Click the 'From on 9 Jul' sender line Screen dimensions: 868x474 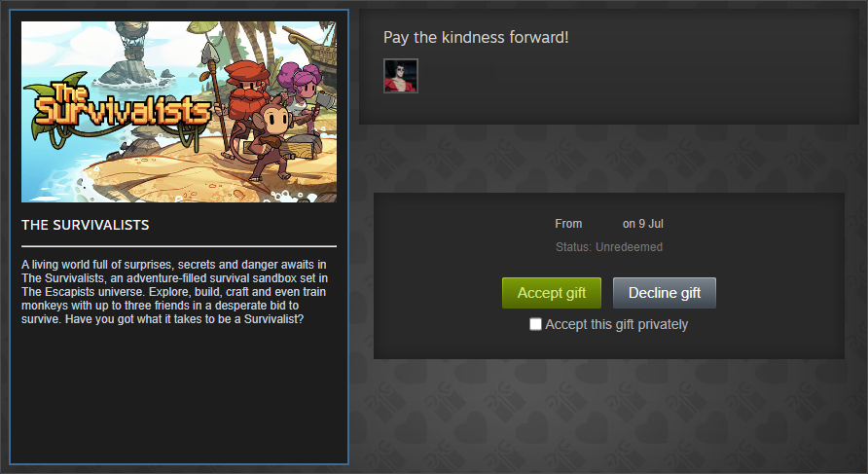(x=609, y=224)
